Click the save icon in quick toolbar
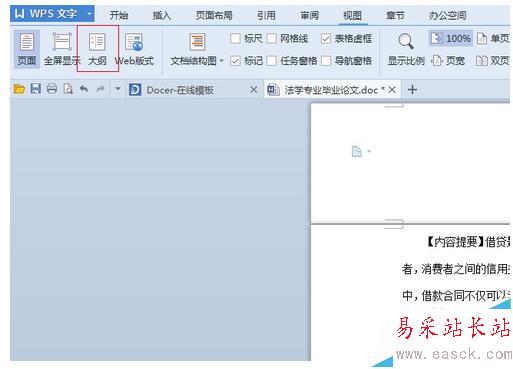The image size is (513, 369). point(35,89)
